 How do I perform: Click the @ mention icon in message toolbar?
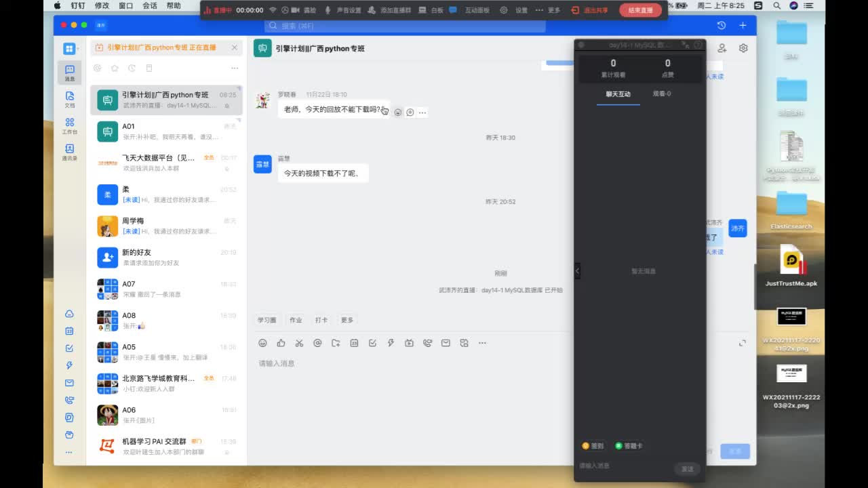pos(317,343)
